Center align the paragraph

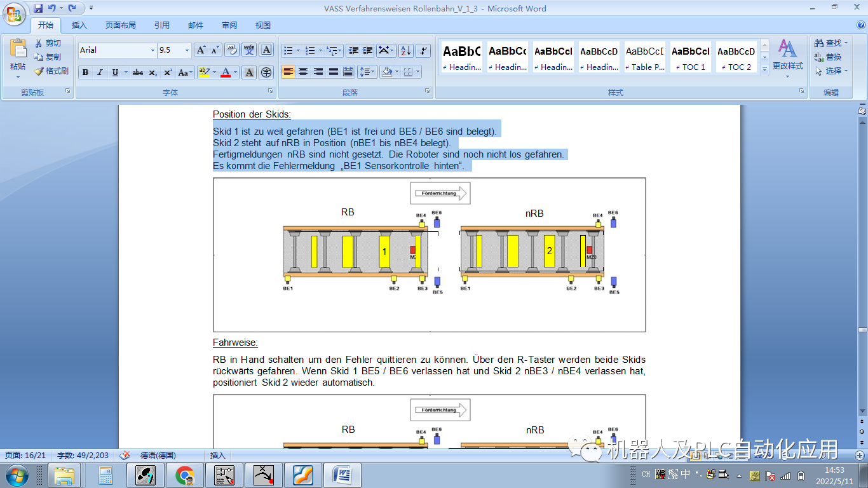pyautogui.click(x=303, y=71)
